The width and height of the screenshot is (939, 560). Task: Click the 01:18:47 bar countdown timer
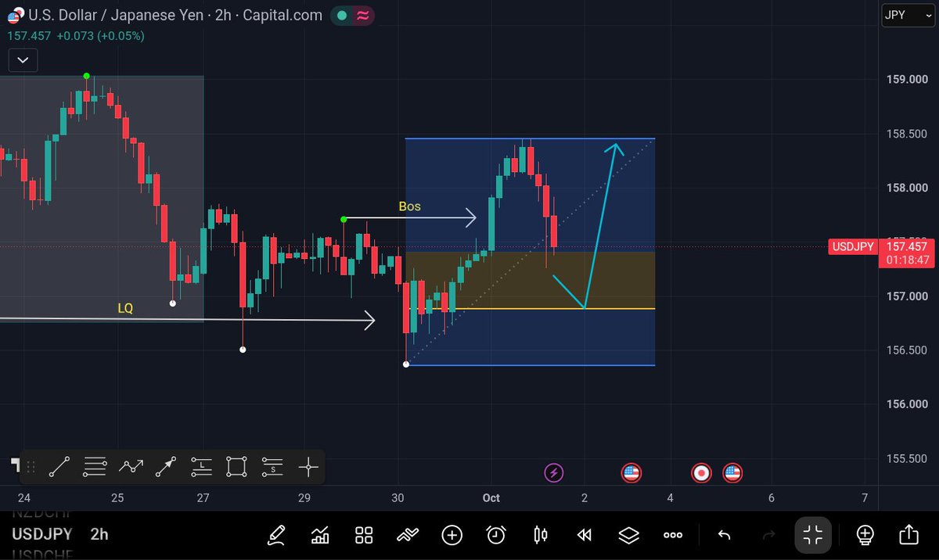click(905, 260)
